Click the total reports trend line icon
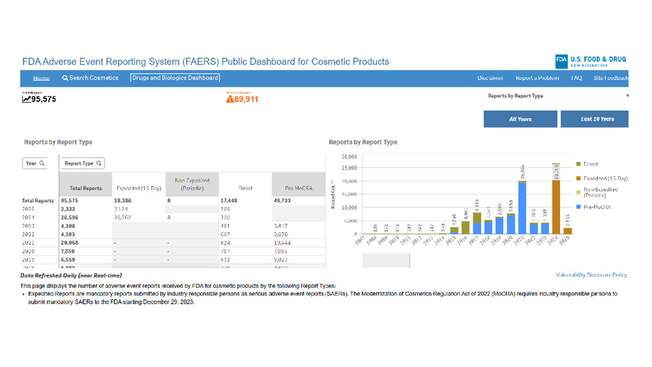 [x=26, y=99]
